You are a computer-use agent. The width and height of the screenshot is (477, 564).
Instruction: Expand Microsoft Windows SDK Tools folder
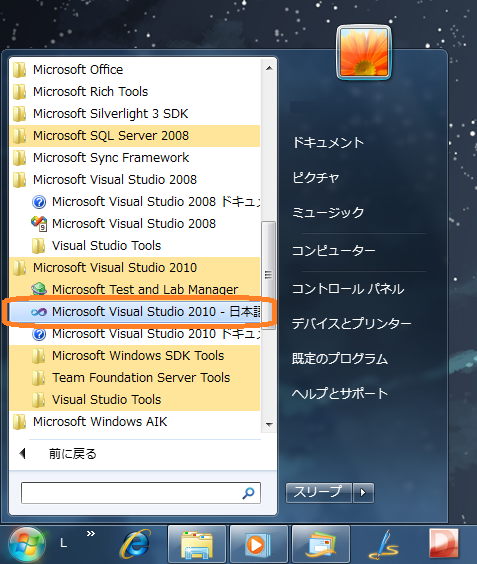click(x=135, y=356)
